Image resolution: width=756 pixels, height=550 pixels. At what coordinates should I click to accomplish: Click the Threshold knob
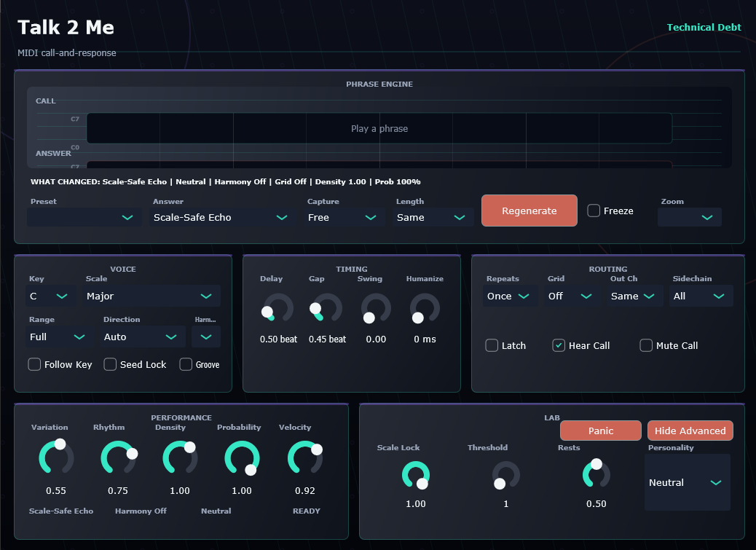505,475
